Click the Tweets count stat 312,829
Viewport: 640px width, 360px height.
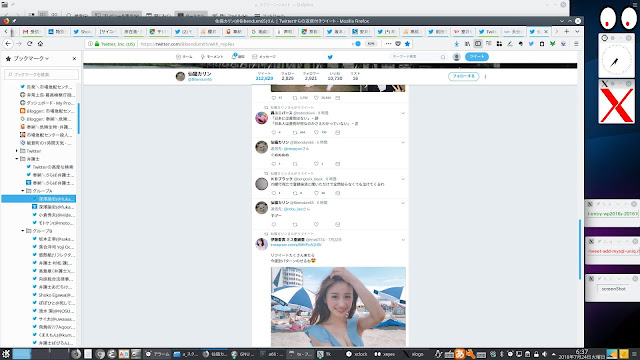point(264,76)
